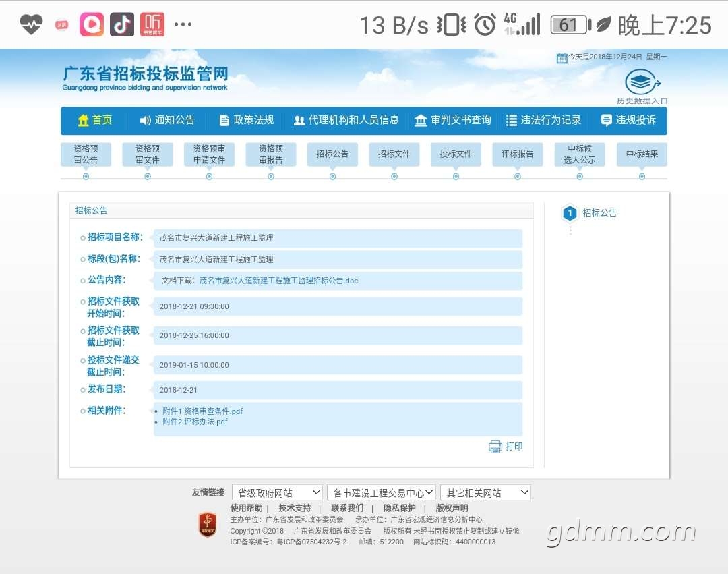Tap the three dots overflow in status bar
The height and width of the screenshot is (574, 728).
tap(183, 25)
